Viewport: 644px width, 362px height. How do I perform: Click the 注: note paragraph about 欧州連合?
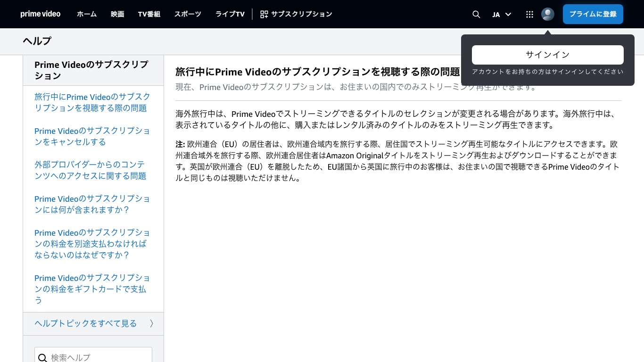pyautogui.click(x=398, y=161)
